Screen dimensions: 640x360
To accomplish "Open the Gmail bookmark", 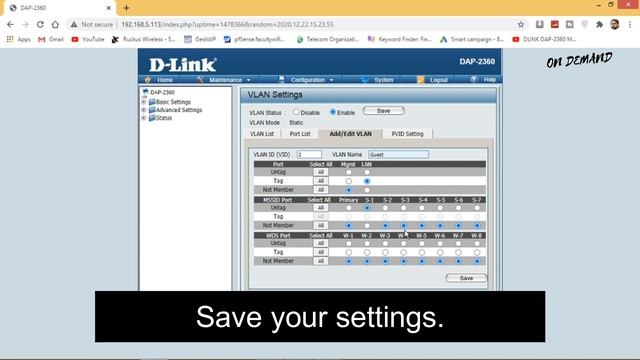I will tap(51, 39).
